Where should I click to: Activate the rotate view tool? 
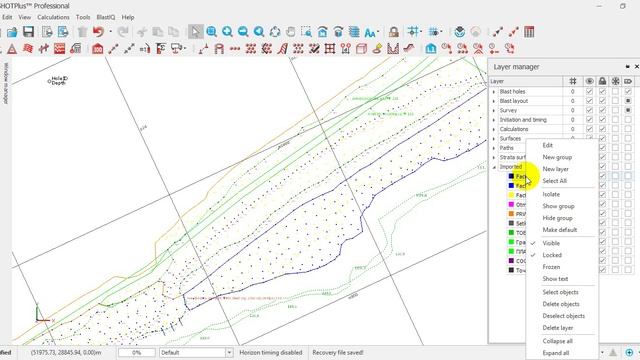(x=275, y=32)
